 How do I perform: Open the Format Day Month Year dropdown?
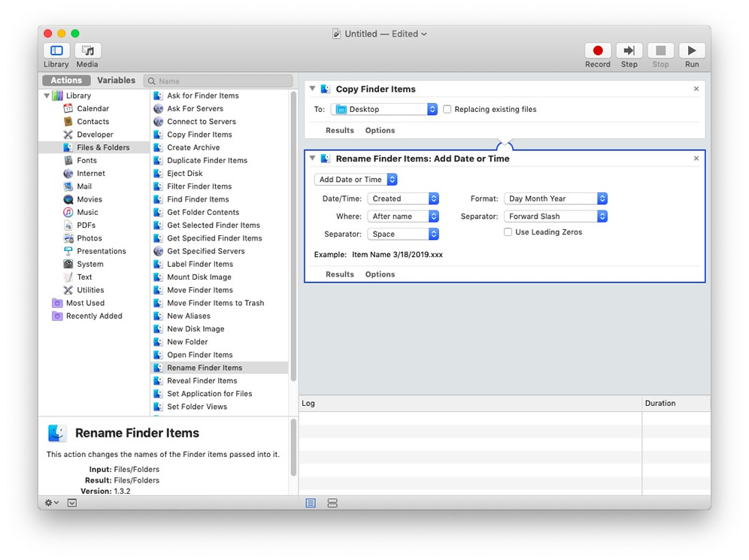(556, 198)
